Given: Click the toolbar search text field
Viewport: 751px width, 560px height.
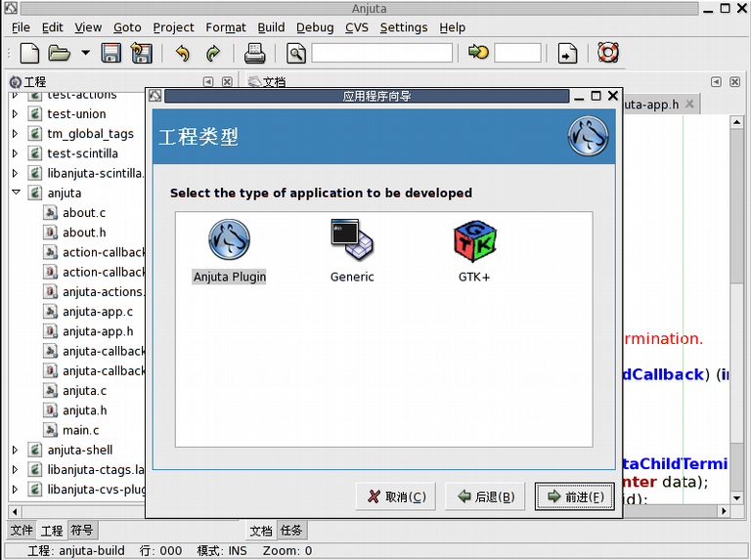Looking at the screenshot, I should point(381,53).
